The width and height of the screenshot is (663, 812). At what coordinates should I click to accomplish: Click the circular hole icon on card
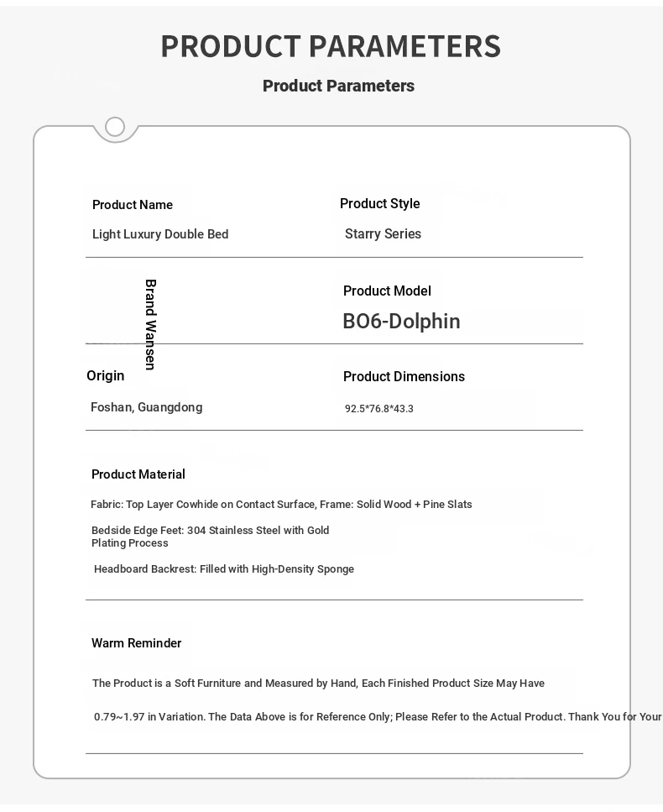115,126
